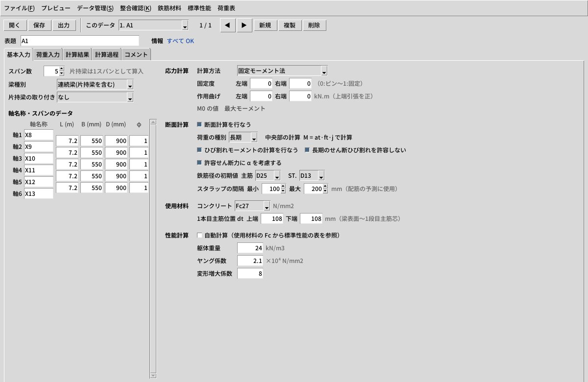Toggle ひび割れモーメントの計算を行なう checkbox

coord(199,150)
